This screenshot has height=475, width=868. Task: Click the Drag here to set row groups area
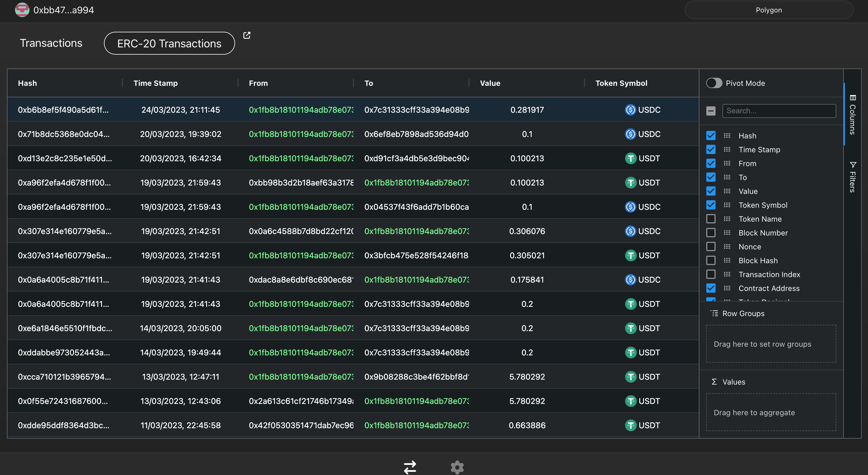[x=771, y=344]
